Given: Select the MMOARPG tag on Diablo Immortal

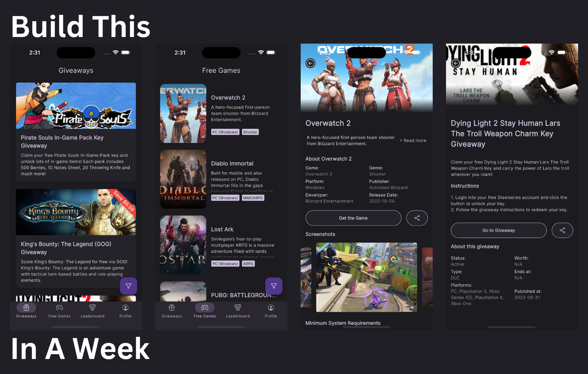Looking at the screenshot, I should [253, 198].
